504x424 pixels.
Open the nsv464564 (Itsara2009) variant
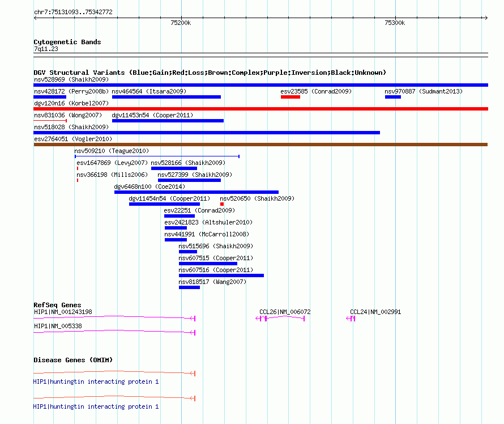[166, 97]
